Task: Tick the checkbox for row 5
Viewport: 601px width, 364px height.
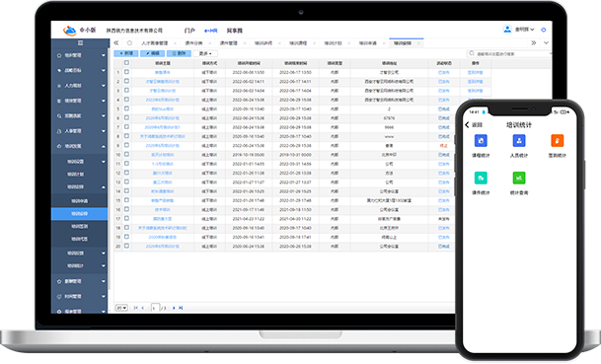Action: pyautogui.click(x=126, y=109)
